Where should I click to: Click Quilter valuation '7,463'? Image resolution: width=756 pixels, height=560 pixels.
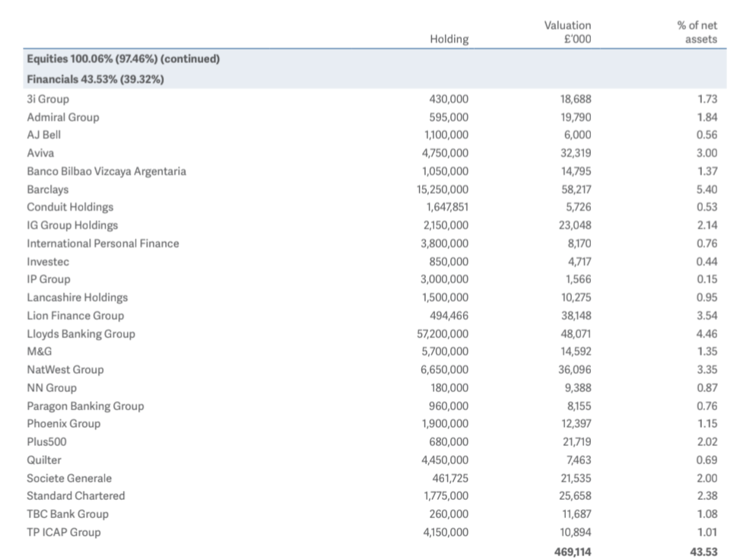click(579, 460)
